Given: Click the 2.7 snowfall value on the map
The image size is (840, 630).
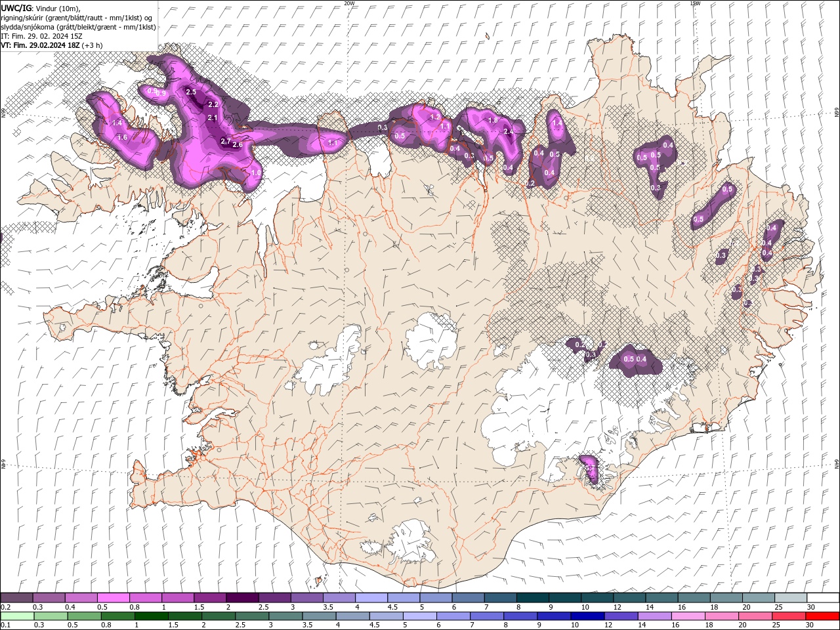Looking at the screenshot, I should (225, 141).
